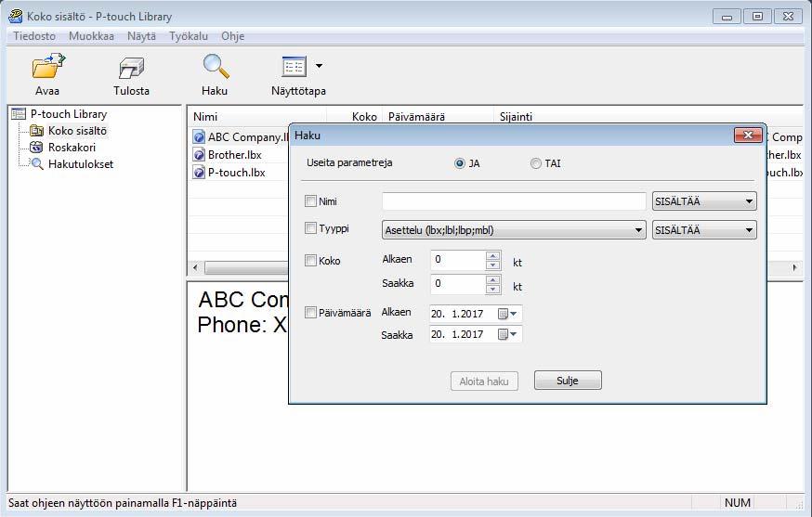The width and height of the screenshot is (812, 517).
Task: Click the Nimi text input field
Action: (514, 201)
